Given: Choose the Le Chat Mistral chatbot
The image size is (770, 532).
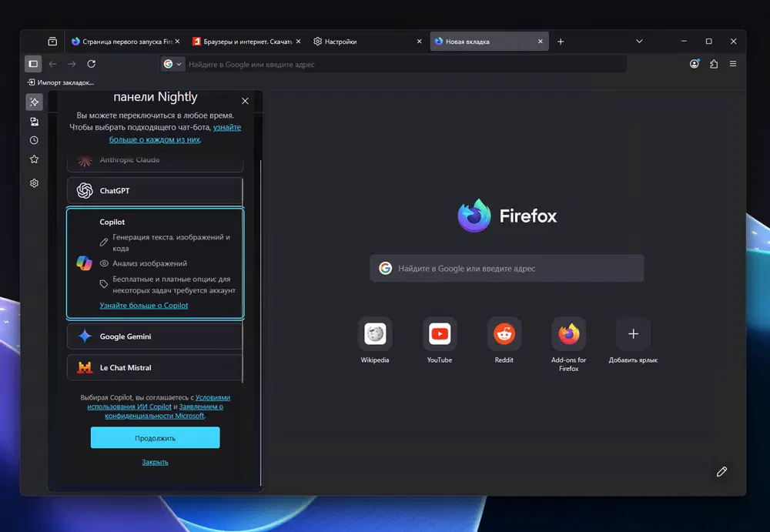Looking at the screenshot, I should coord(155,367).
